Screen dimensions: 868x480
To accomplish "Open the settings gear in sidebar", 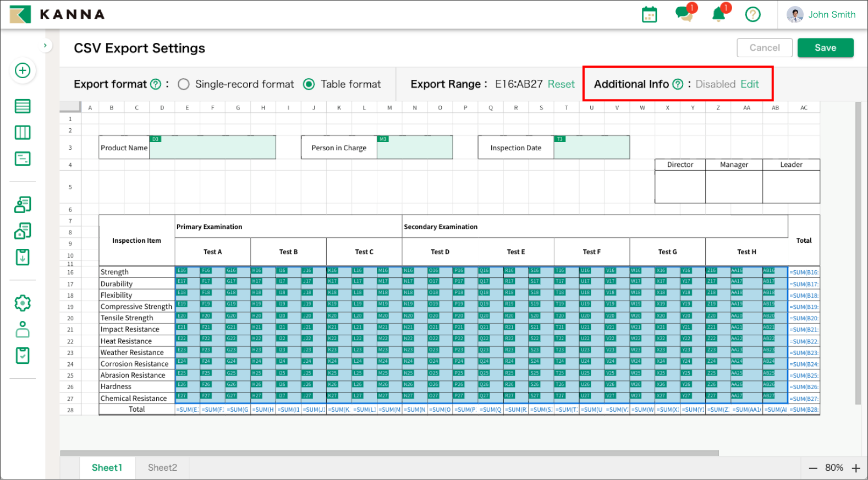I will point(23,303).
